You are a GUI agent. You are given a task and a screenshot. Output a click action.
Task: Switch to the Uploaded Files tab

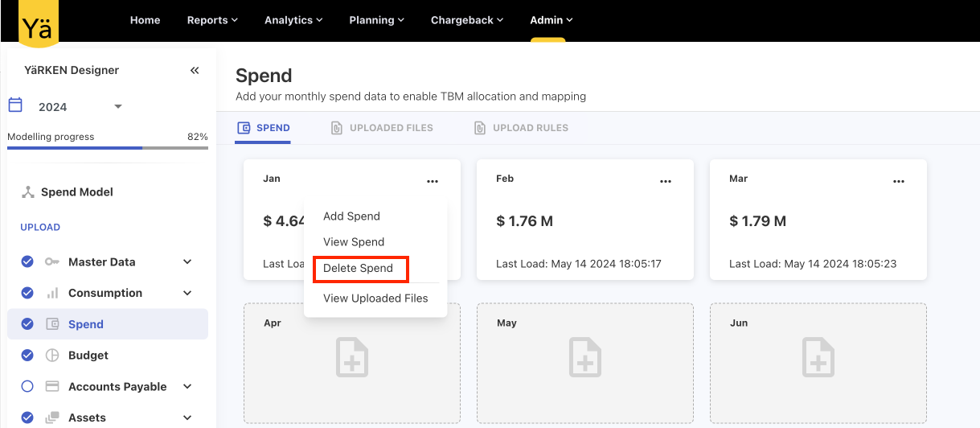383,128
